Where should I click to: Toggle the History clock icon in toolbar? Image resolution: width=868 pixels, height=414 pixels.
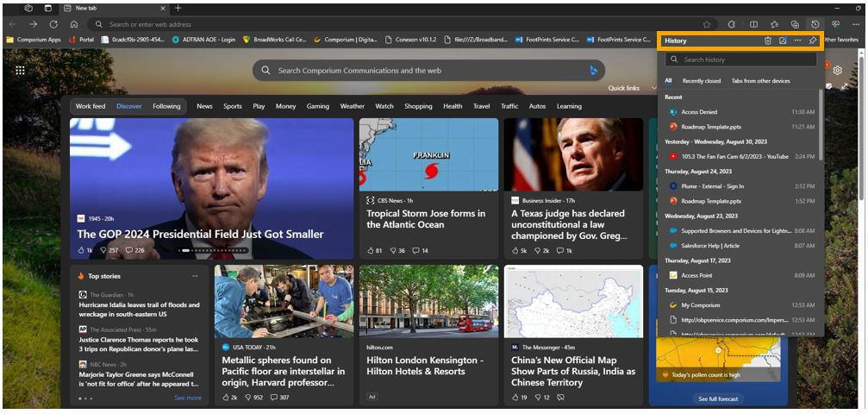click(x=815, y=24)
